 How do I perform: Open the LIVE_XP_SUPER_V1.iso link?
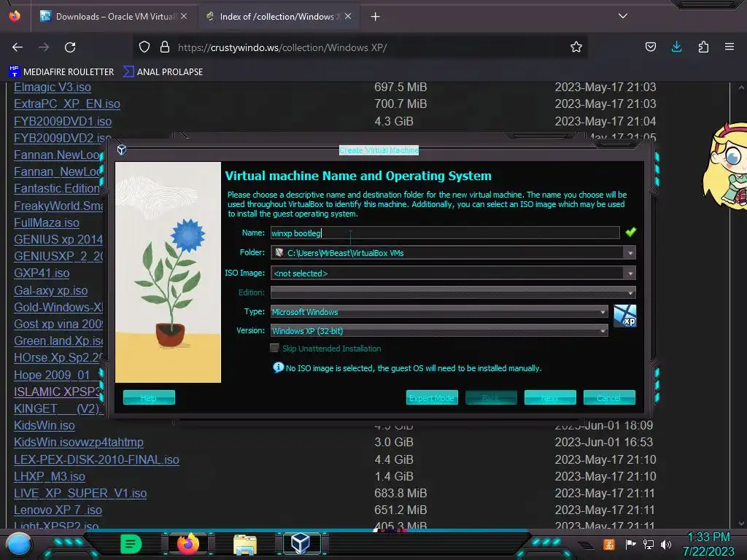80,493
